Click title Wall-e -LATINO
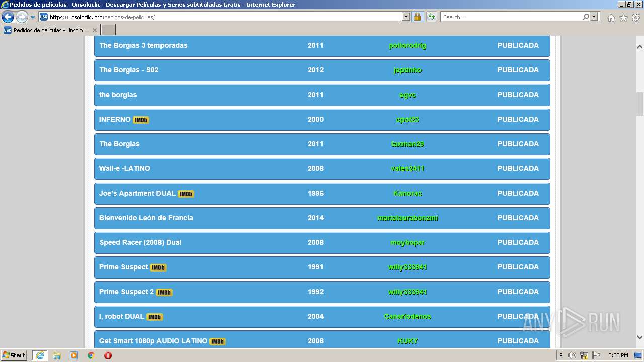 [124, 168]
